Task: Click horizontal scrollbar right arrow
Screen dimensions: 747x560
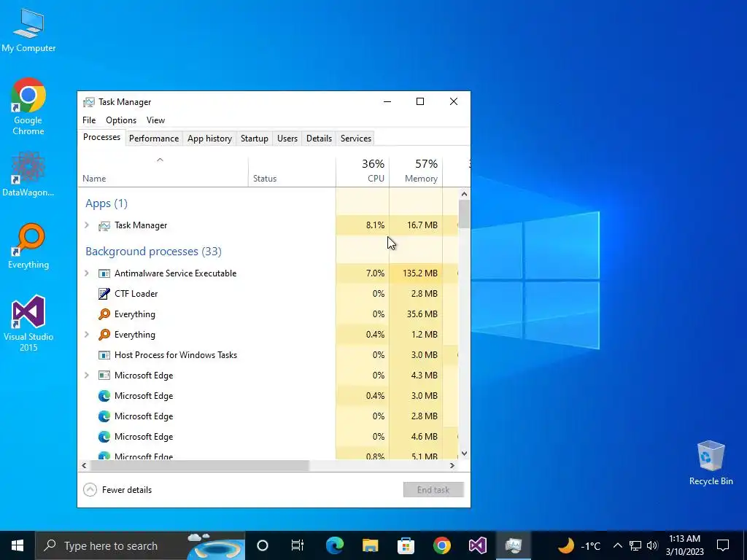Action: 452,466
